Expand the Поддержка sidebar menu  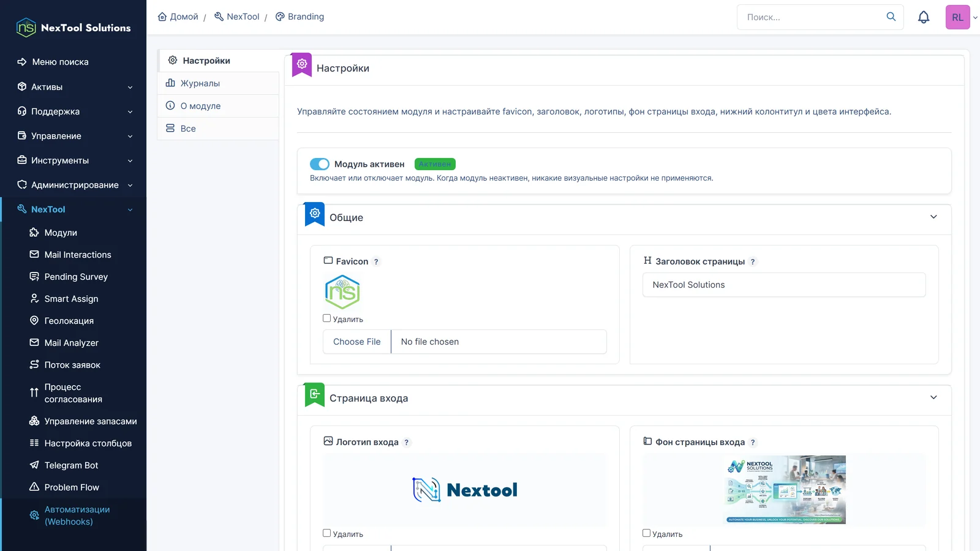coord(73,111)
